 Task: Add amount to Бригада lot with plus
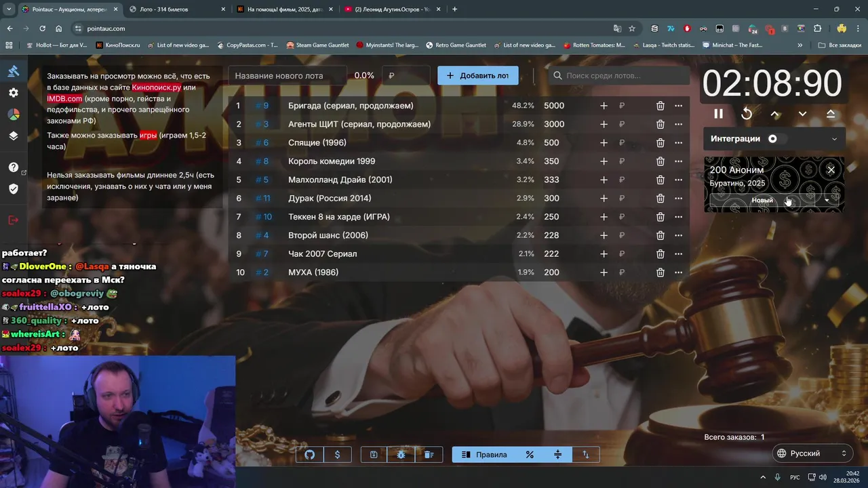click(604, 106)
